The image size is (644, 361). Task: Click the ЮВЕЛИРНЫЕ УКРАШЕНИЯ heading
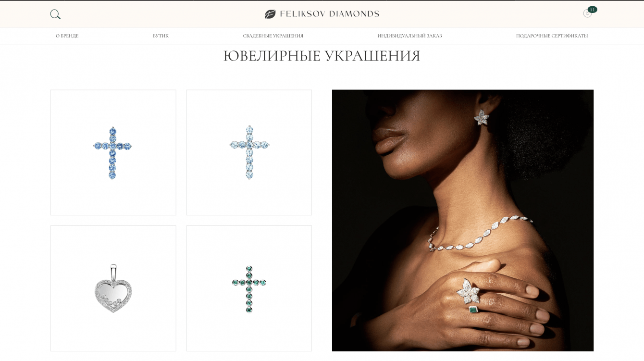[322, 56]
